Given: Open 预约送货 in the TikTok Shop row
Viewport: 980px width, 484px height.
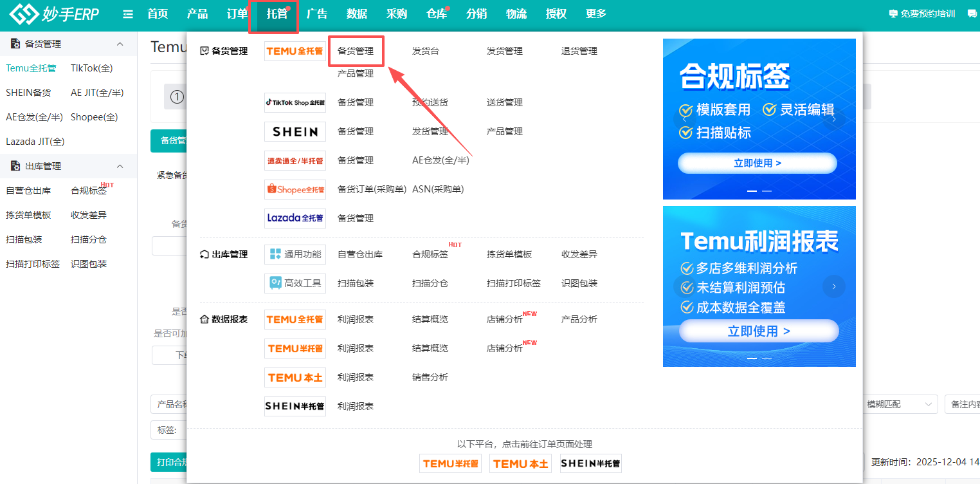Looking at the screenshot, I should coord(430,102).
